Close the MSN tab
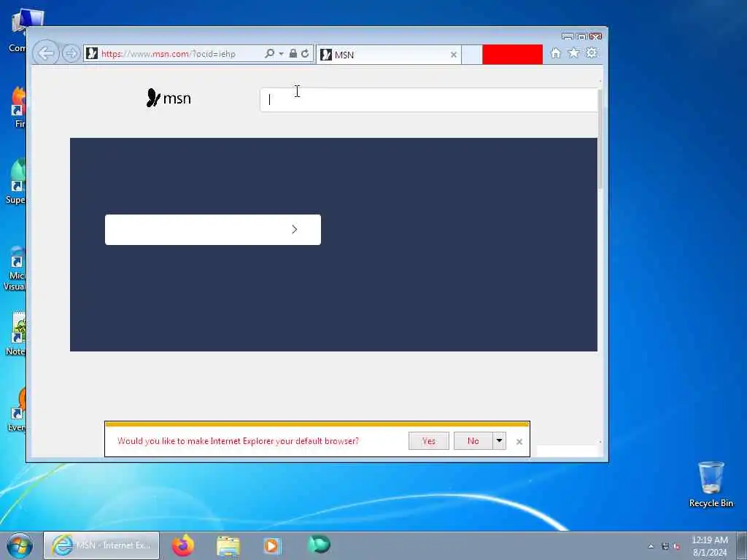Image resolution: width=747 pixels, height=560 pixels. click(x=454, y=55)
